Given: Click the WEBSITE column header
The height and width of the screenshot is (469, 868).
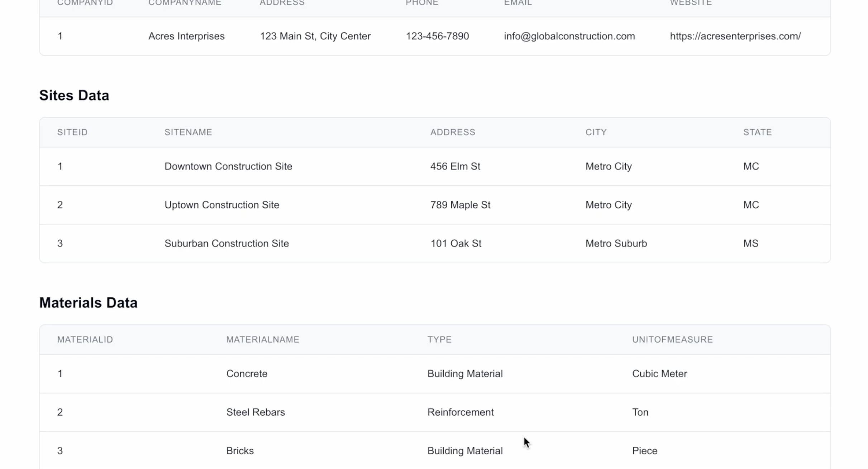Looking at the screenshot, I should tap(690, 4).
